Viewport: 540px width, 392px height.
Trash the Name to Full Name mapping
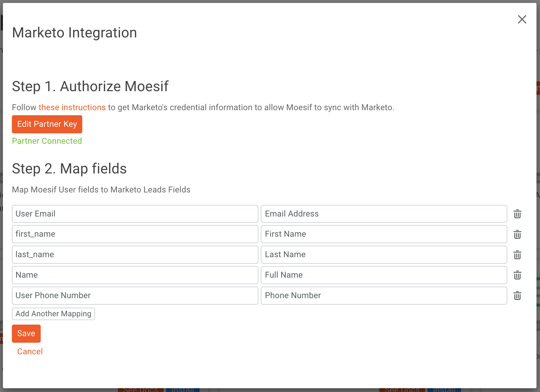pyautogui.click(x=517, y=275)
